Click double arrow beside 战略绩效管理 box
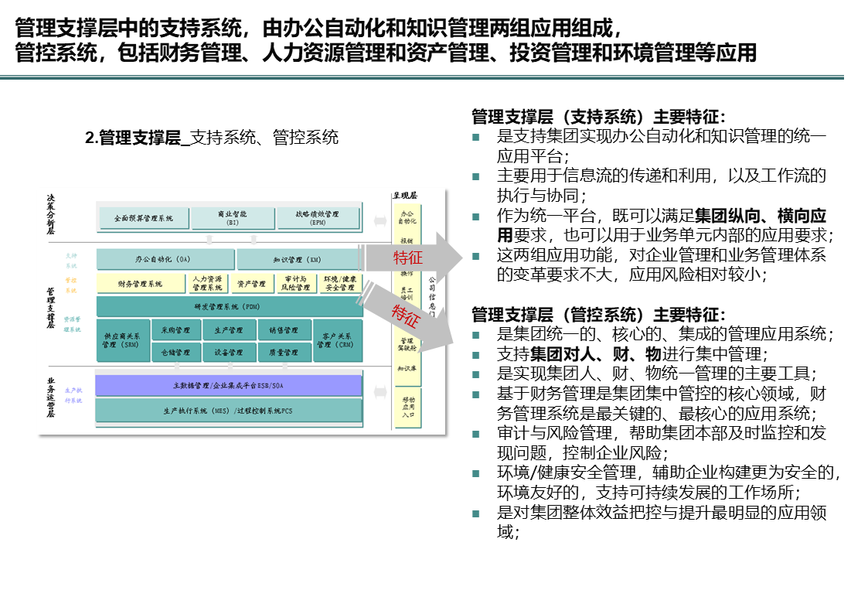 (x=380, y=221)
